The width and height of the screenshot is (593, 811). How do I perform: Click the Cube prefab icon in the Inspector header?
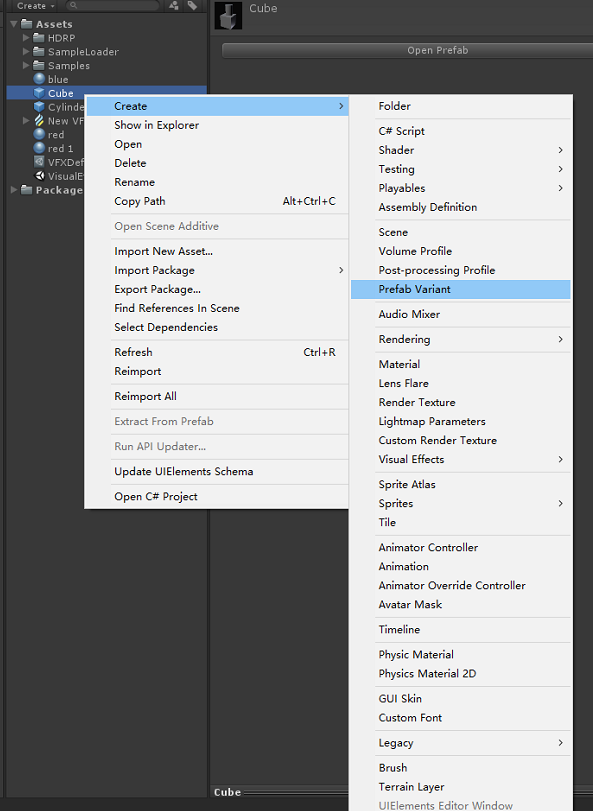click(x=227, y=14)
